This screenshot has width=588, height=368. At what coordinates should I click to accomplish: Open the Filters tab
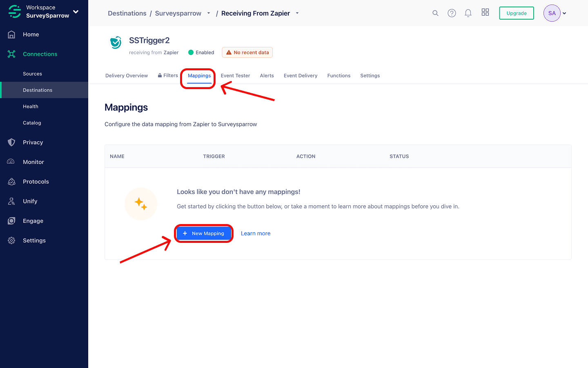pos(168,76)
